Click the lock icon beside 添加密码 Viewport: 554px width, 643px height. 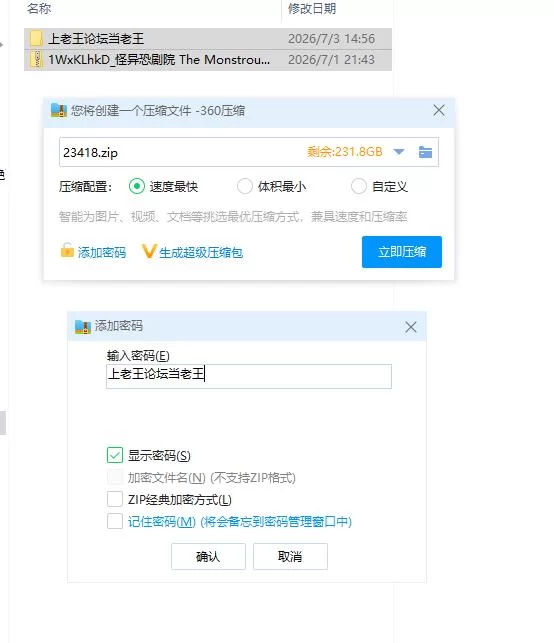[67, 250]
